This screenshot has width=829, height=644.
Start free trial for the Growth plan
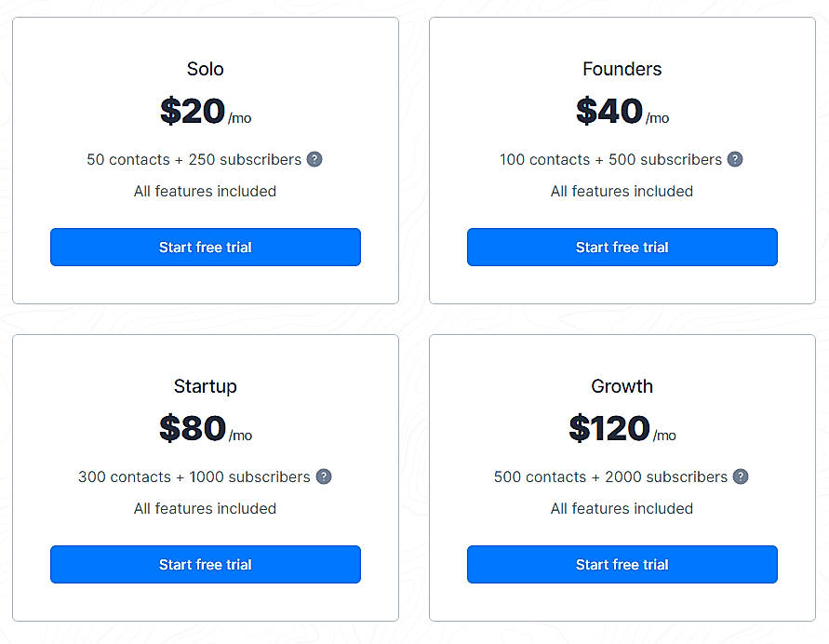pyautogui.click(x=622, y=564)
